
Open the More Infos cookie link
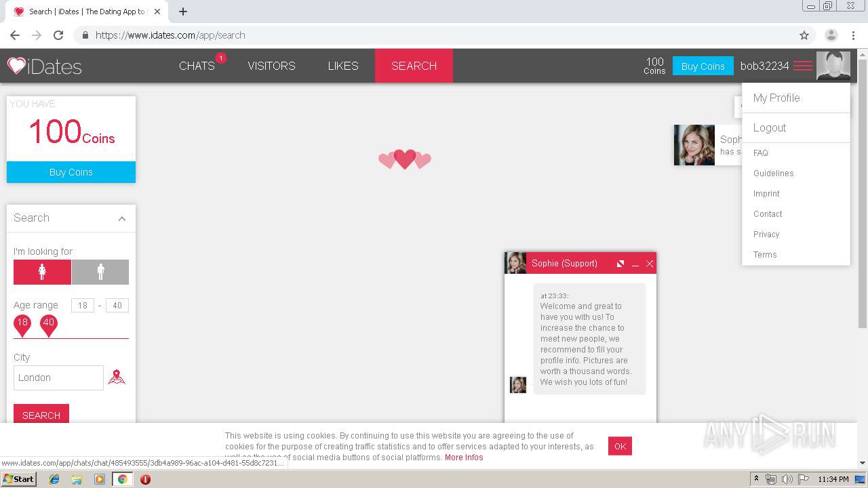pyautogui.click(x=464, y=457)
